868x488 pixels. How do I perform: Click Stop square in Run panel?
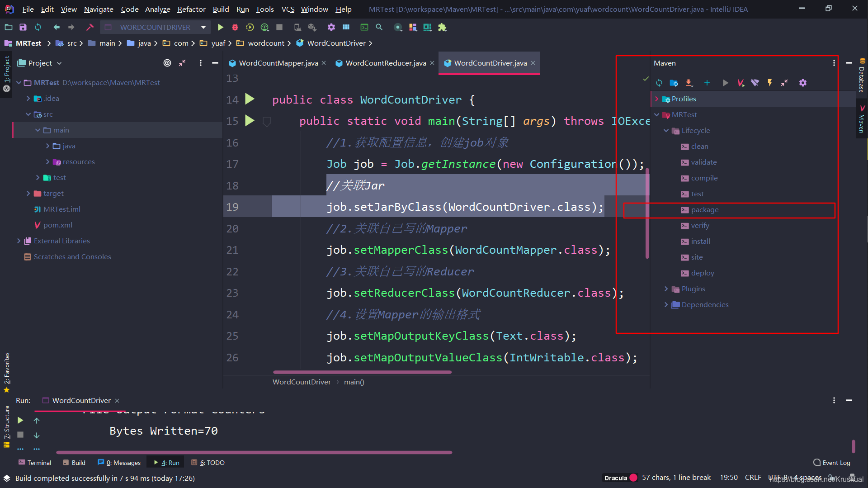[20, 435]
